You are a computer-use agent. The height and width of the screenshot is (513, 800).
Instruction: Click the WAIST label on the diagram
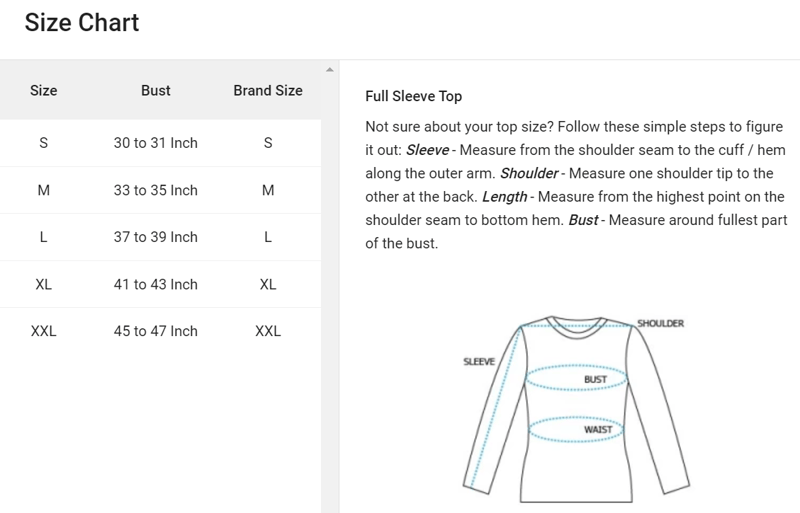click(597, 430)
